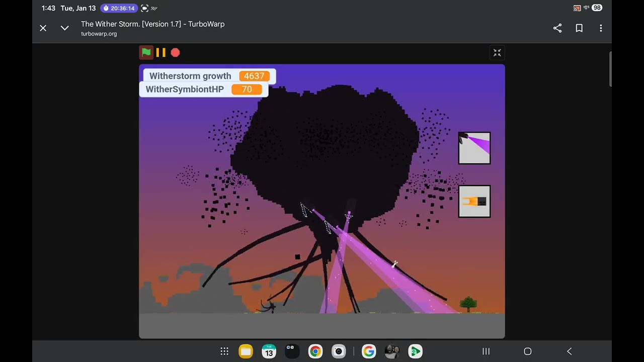This screenshot has height=362, width=644.
Task: Share the TurboWarp page
Action: coord(557,28)
